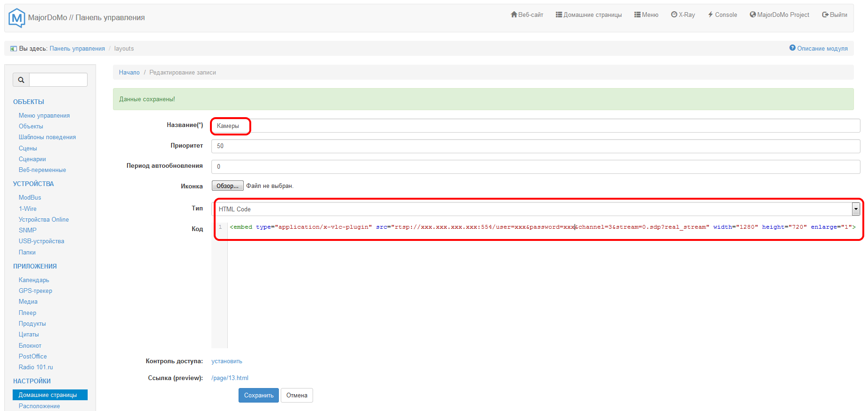Open the Console top navigation item
Screen dimensions: 868x411
tap(722, 15)
